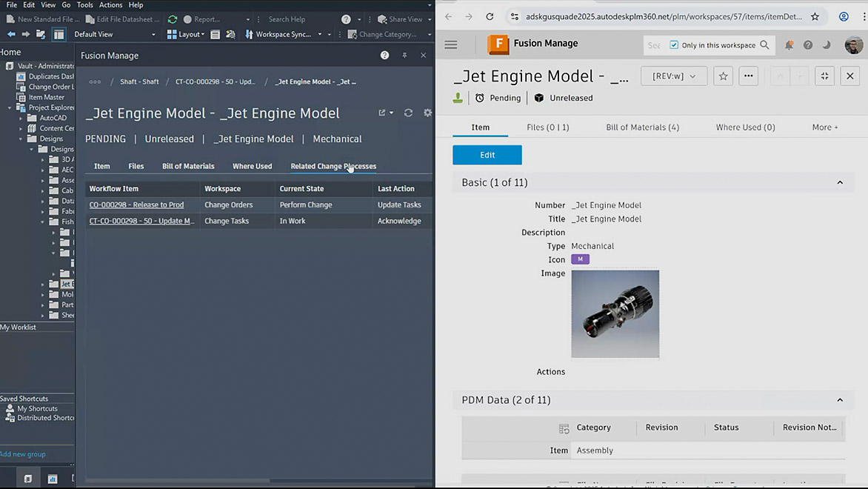Open Bill of Materials (4) tab in browser
868x489 pixels.
tap(643, 127)
